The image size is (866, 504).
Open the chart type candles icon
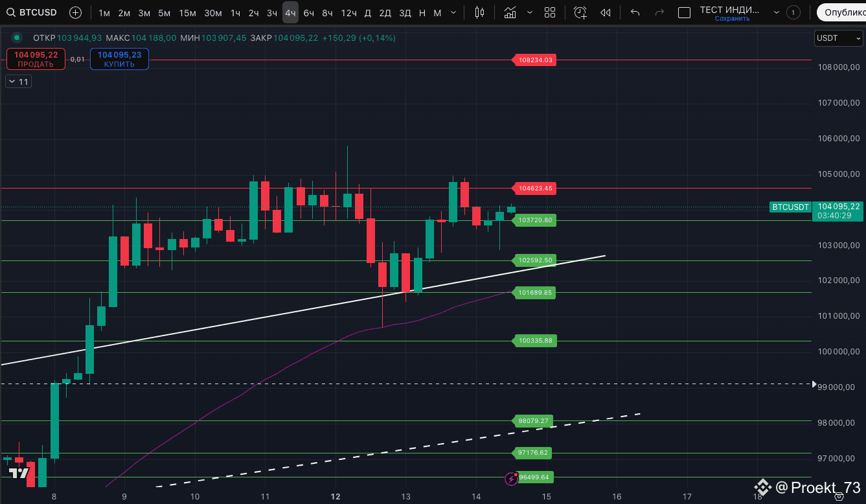[x=479, y=12]
